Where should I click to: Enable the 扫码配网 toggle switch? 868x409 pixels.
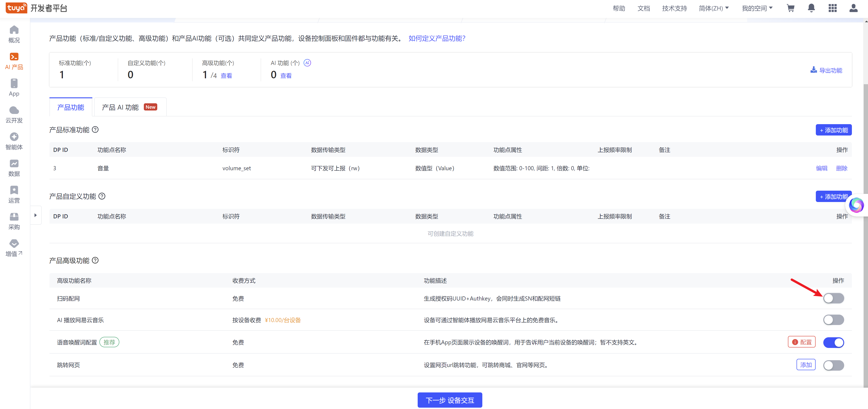(833, 298)
